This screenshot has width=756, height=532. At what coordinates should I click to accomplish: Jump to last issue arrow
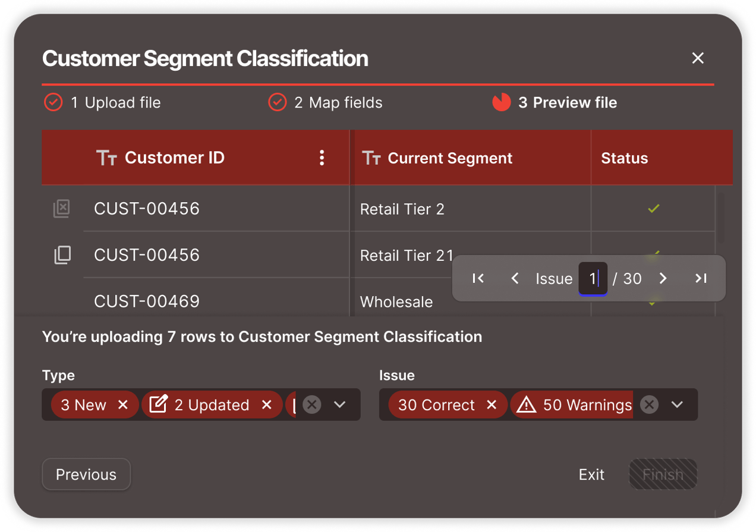point(701,278)
